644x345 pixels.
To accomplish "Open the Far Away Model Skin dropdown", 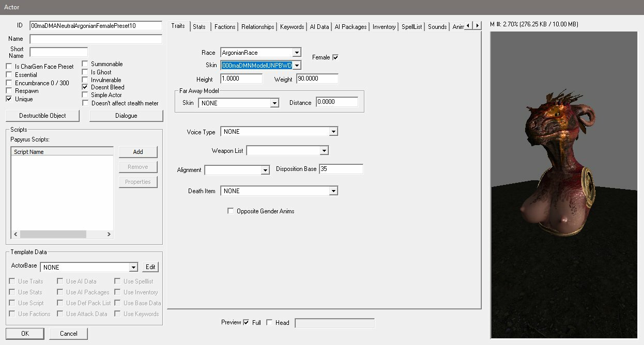I will point(274,103).
